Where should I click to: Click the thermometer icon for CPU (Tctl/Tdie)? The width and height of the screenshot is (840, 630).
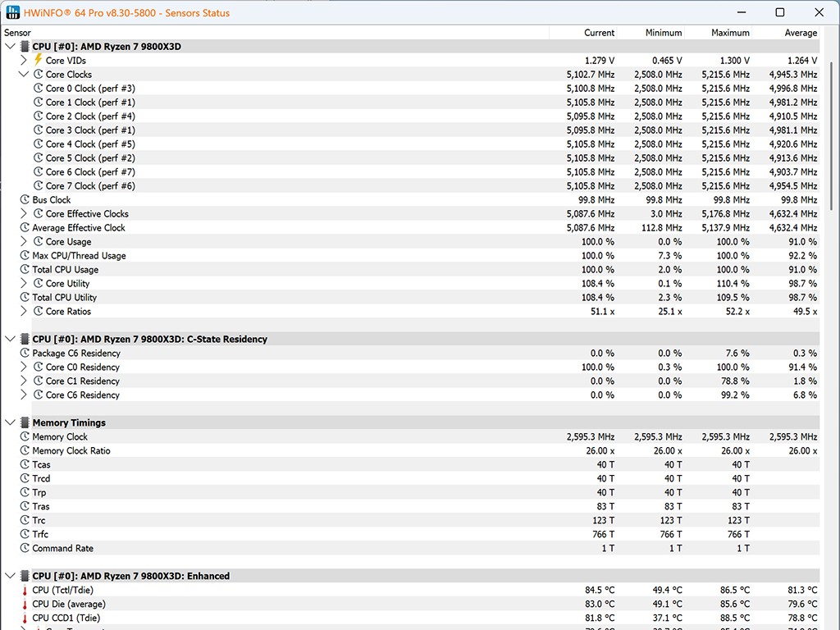tap(25, 590)
